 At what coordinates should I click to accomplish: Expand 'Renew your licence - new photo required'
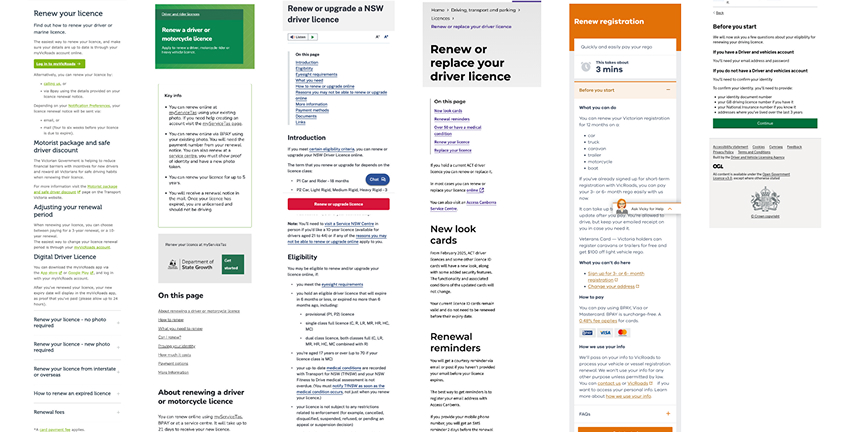(76, 347)
